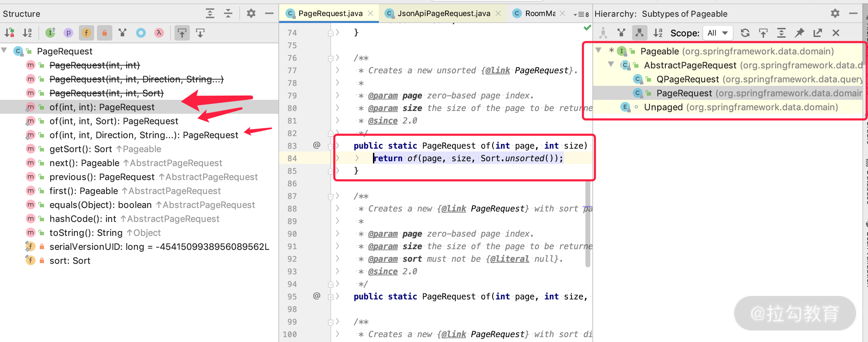
Task: Expand the folded method at line 95
Action: (331, 297)
